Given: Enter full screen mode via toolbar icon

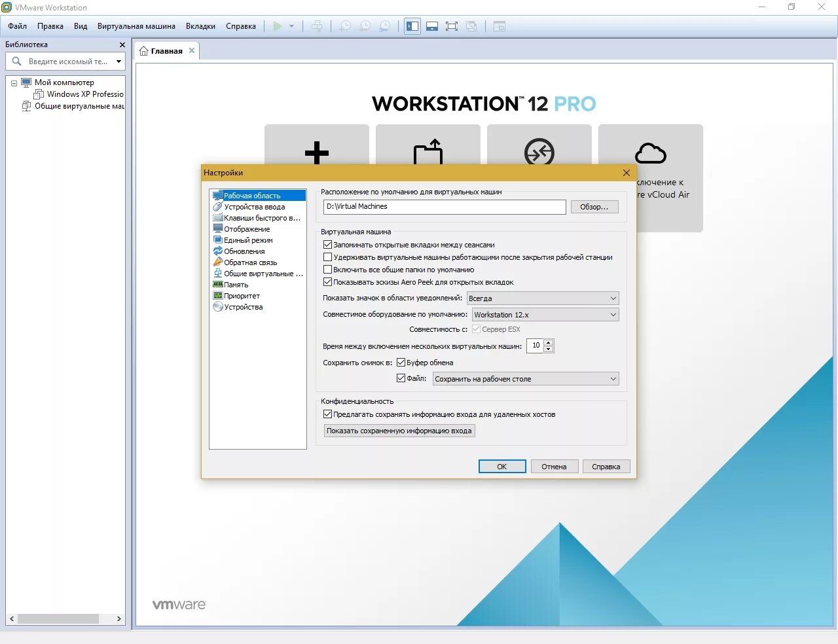Looking at the screenshot, I should tap(452, 26).
